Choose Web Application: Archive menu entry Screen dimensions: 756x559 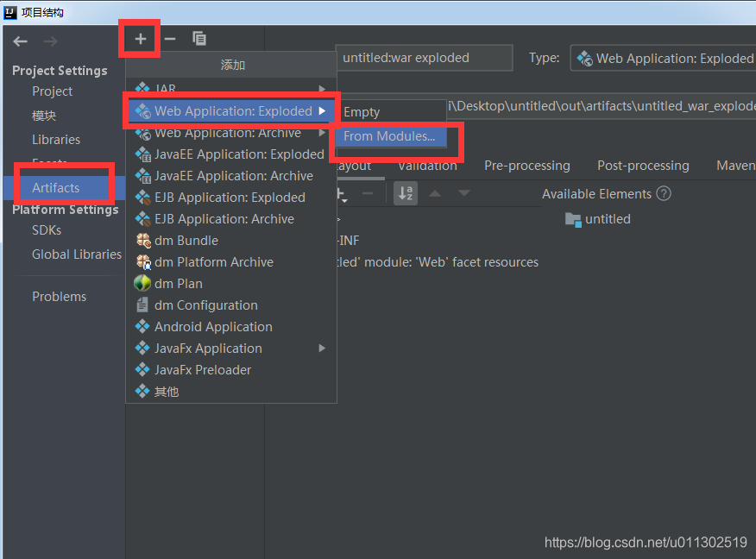[231, 133]
